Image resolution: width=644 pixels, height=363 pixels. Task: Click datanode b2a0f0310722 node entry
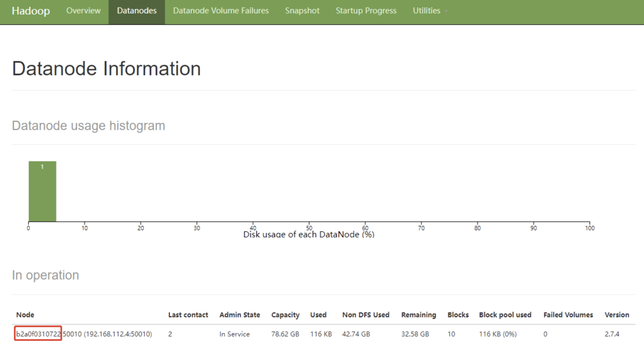point(38,334)
